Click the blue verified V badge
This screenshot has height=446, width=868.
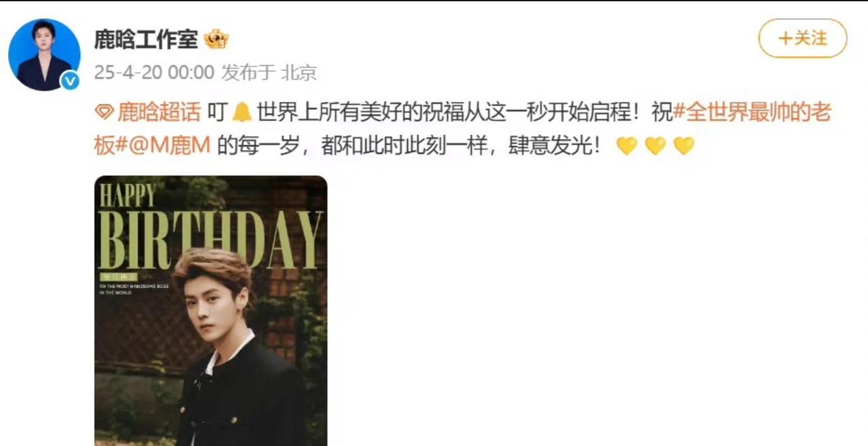pyautogui.click(x=69, y=81)
